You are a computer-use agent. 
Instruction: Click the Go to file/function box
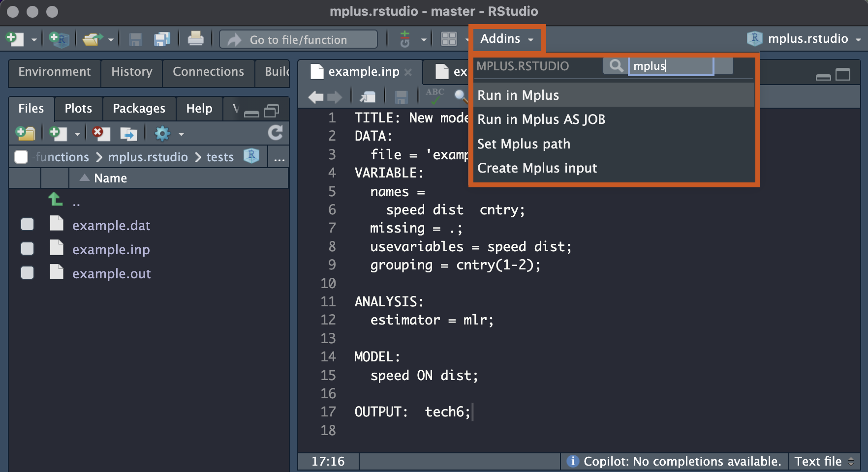[x=299, y=39]
